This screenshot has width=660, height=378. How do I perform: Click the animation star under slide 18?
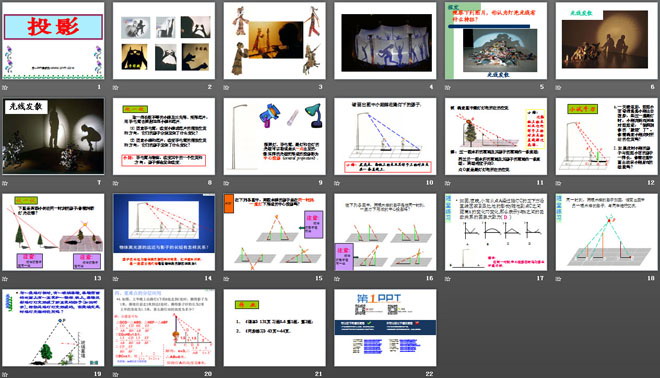pyautogui.click(x=559, y=278)
